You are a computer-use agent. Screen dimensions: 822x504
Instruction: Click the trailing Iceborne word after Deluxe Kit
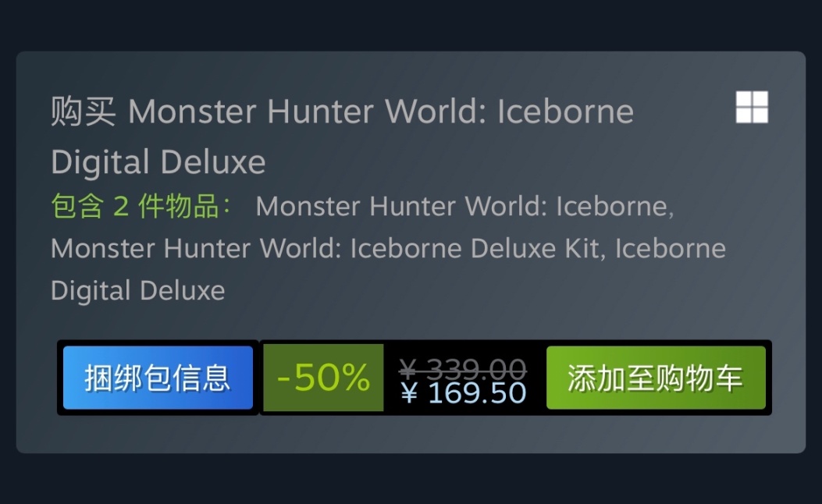[x=671, y=248]
